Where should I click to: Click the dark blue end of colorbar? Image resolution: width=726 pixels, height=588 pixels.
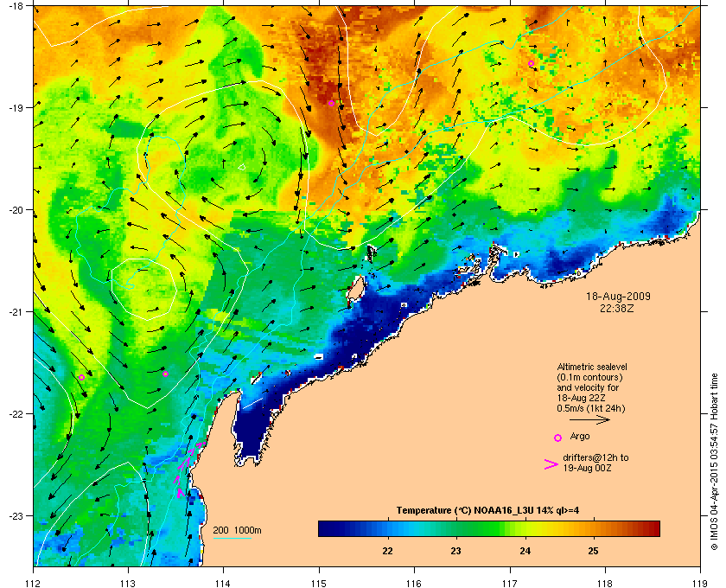pyautogui.click(x=327, y=528)
